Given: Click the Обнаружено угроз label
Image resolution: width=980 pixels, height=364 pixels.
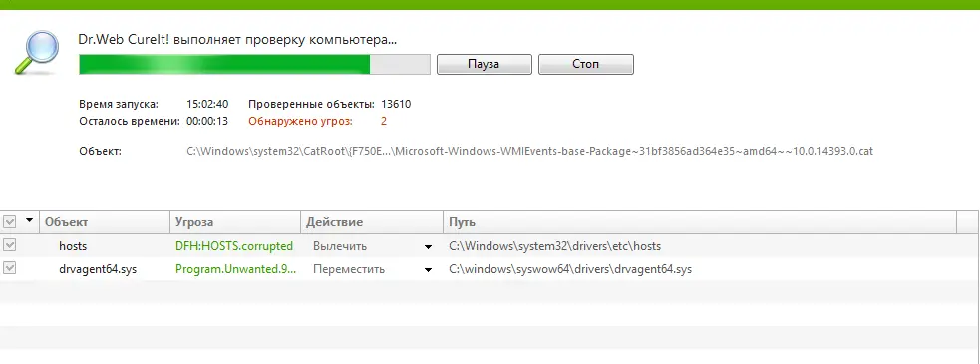Looking at the screenshot, I should coord(301,121).
